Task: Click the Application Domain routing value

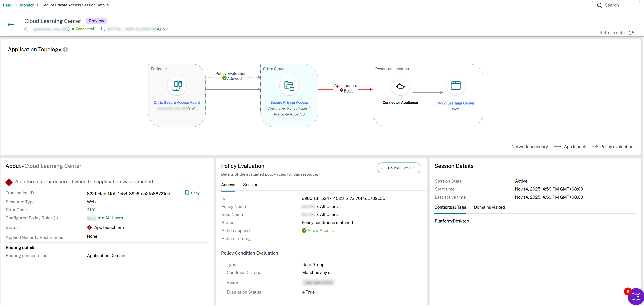Action: tap(106, 256)
